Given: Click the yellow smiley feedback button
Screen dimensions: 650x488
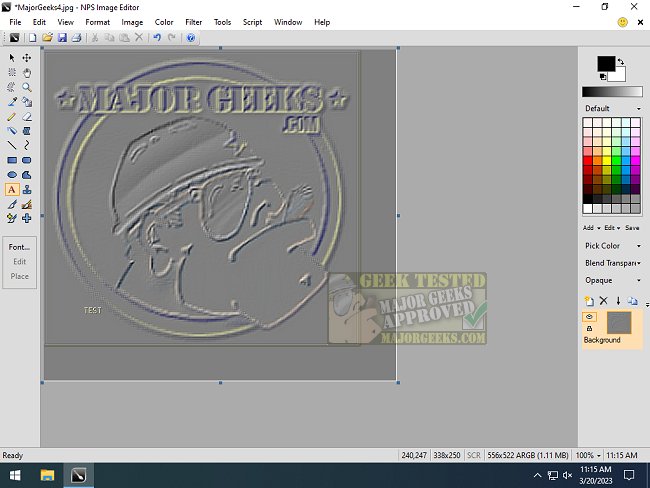Looking at the screenshot, I should tap(623, 22).
